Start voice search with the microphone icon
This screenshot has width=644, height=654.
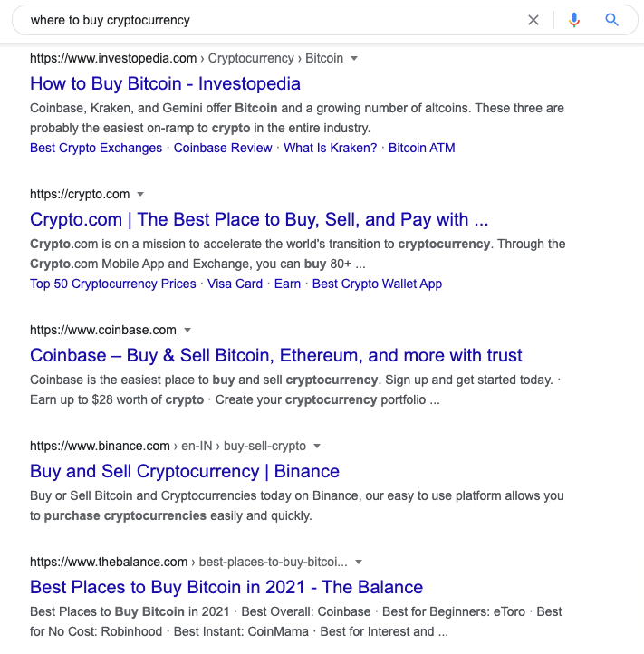pyautogui.click(x=573, y=20)
